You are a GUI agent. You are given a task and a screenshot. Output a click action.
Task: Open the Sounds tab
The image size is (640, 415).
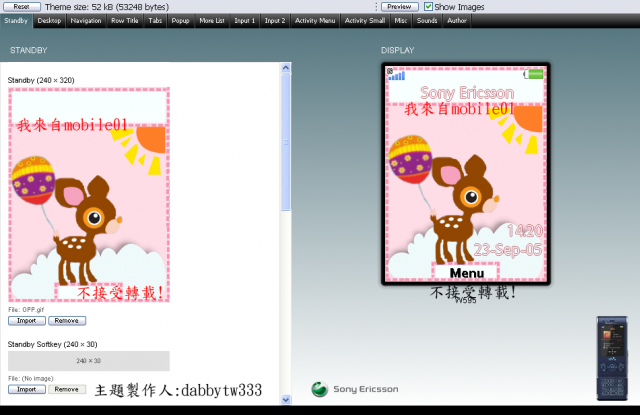click(x=427, y=21)
